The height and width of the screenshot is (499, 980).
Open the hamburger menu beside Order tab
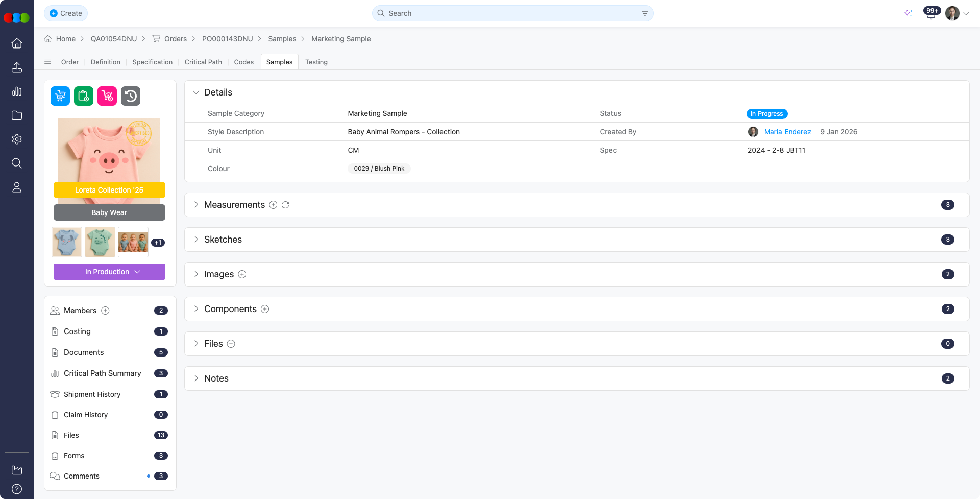[x=47, y=61]
